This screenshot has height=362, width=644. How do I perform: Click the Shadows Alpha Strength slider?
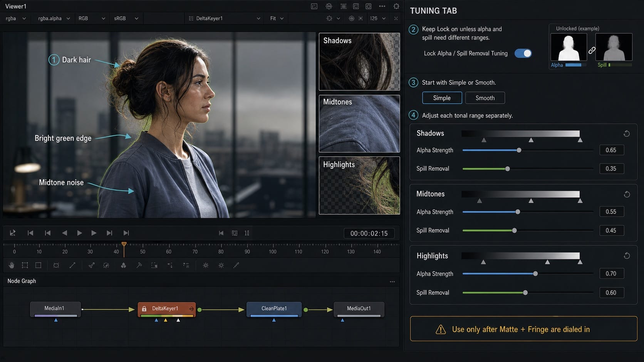528,150
